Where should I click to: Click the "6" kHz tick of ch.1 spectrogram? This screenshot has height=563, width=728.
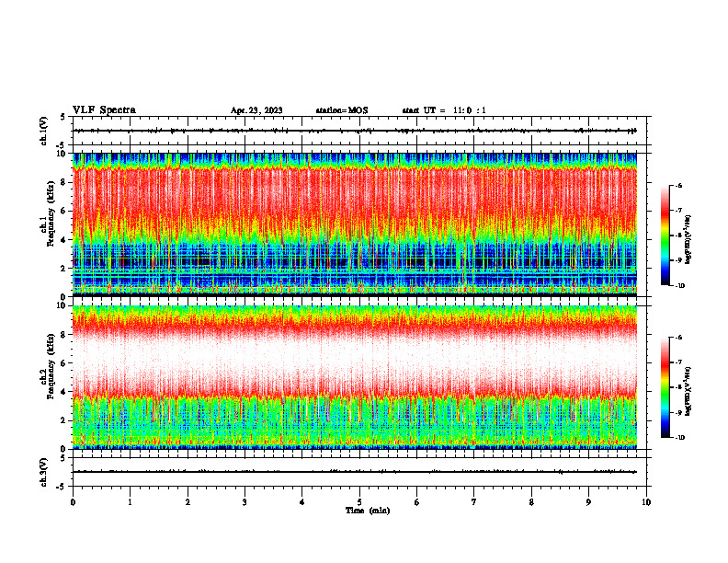(x=64, y=211)
